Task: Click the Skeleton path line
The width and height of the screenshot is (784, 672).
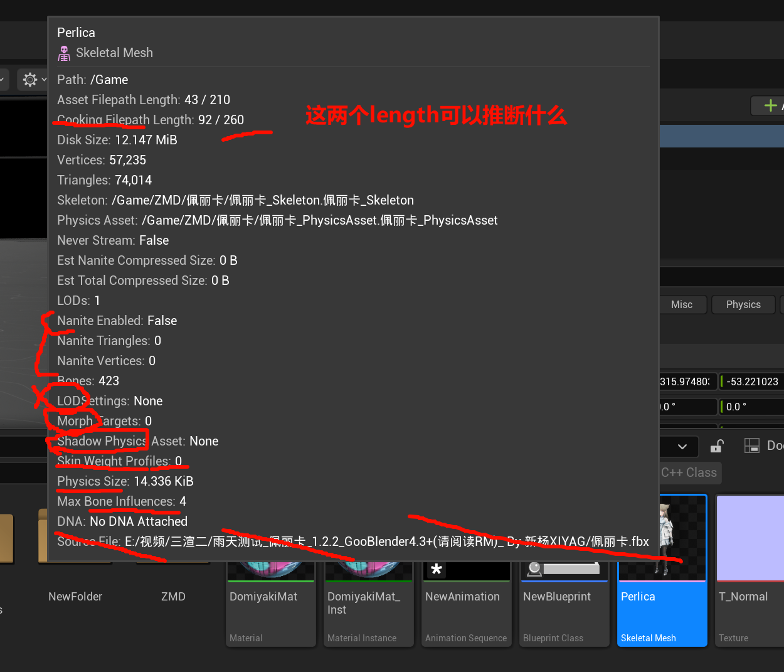Action: [x=235, y=200]
